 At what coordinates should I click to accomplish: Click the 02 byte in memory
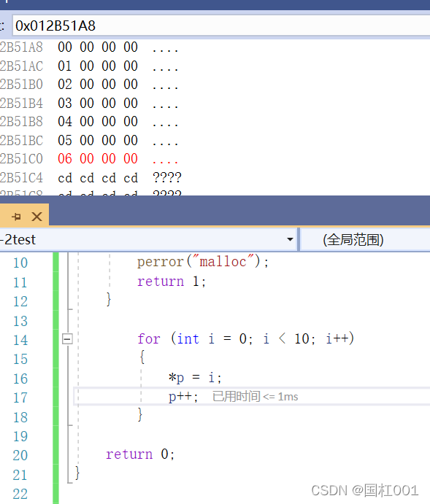[65, 84]
